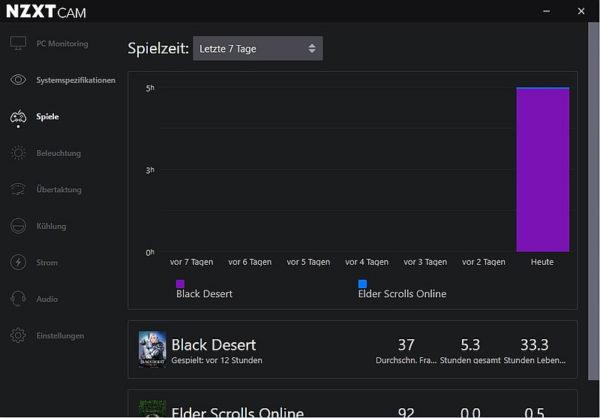Click the Übertaktung gauge icon
The height and width of the screenshot is (418, 600).
click(18, 189)
